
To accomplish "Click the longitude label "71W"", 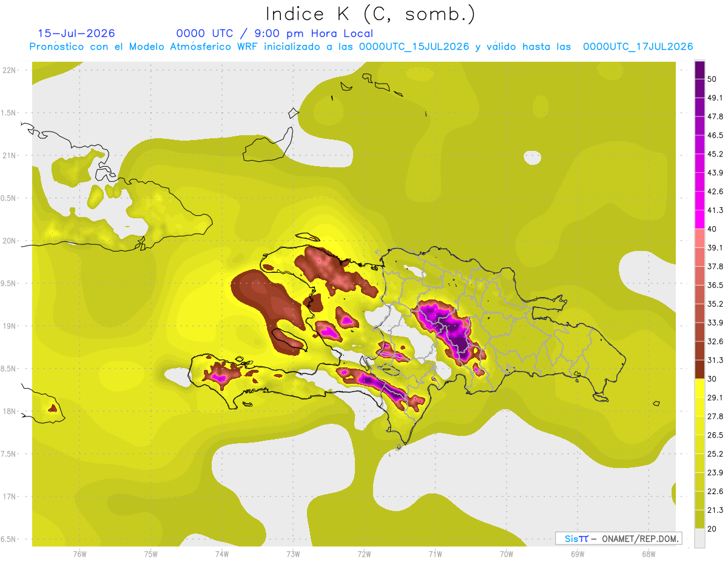I will coord(435,554).
